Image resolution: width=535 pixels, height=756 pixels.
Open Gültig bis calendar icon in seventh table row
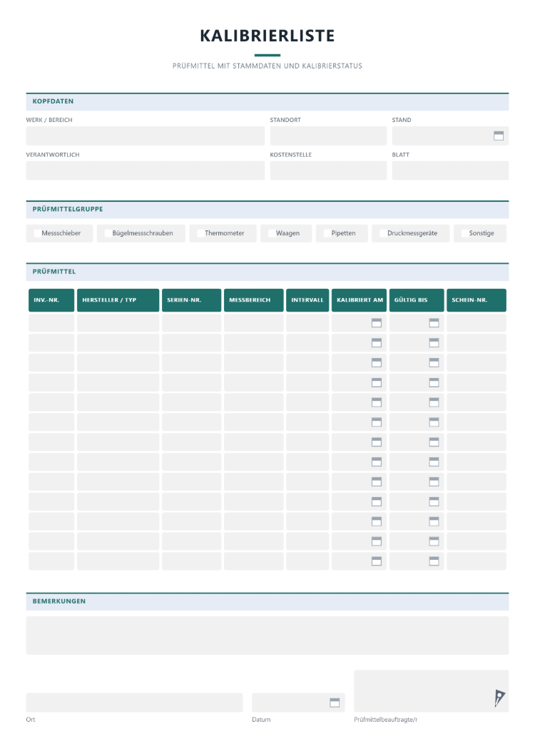point(434,442)
